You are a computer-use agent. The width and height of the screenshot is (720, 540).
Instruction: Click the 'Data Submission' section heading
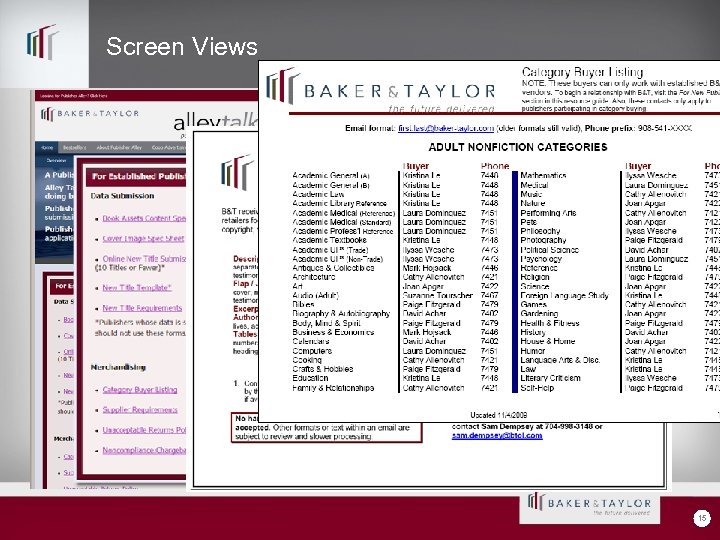click(x=122, y=196)
